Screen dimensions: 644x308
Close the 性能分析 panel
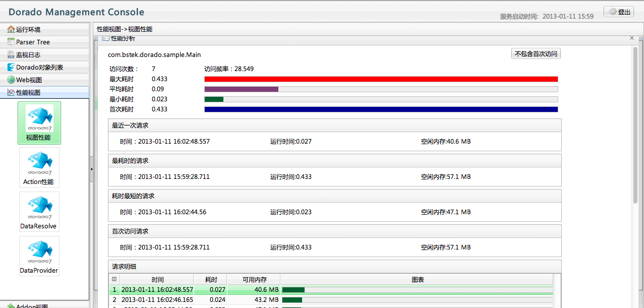[x=632, y=38]
